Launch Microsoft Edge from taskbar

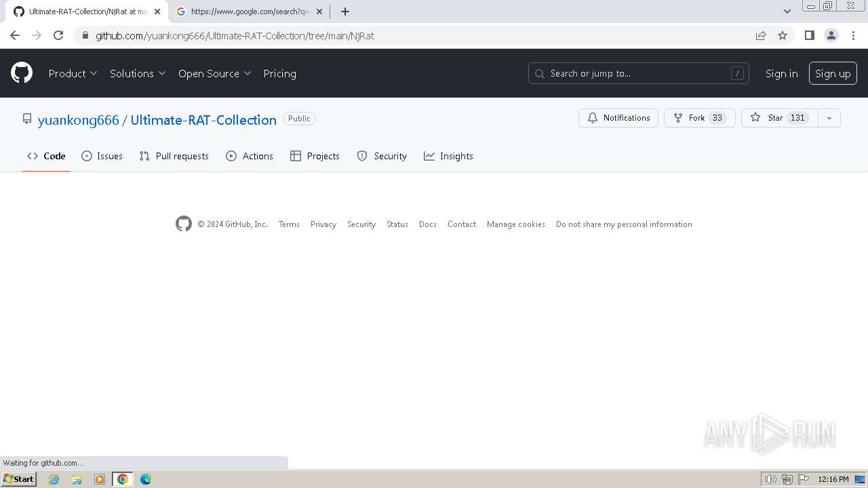145,479
